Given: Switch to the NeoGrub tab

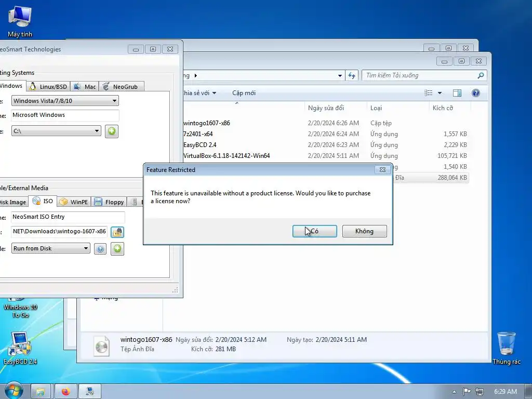Looking at the screenshot, I should [x=121, y=87].
